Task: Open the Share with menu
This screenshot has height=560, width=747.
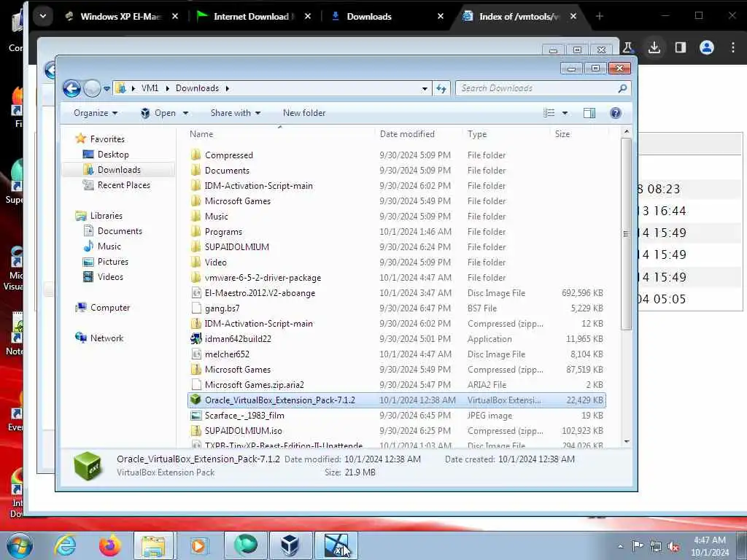Action: (236, 113)
